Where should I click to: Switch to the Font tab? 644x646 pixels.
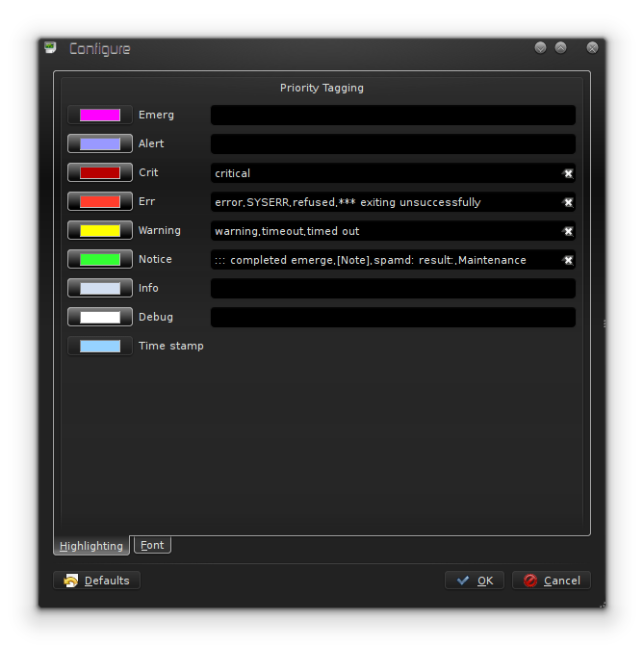coord(152,545)
